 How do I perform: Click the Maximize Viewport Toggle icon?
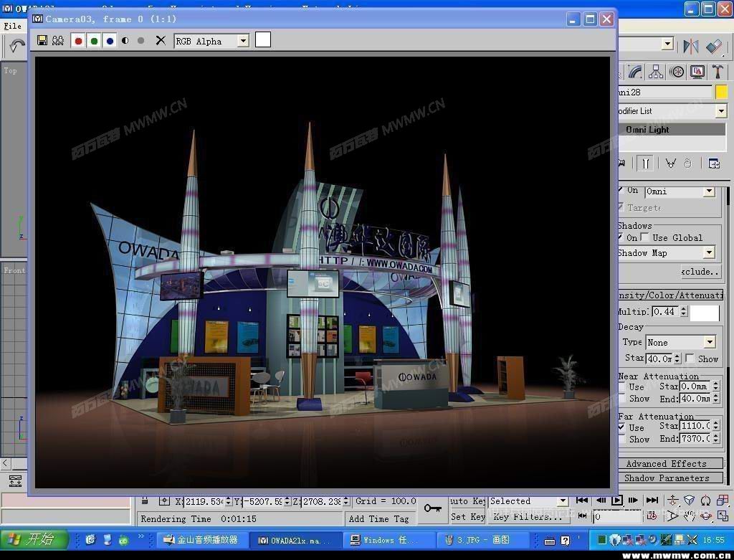723,516
